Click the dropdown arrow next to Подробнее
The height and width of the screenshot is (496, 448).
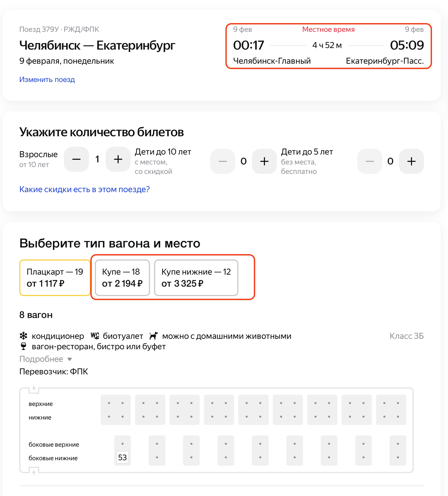(70, 359)
